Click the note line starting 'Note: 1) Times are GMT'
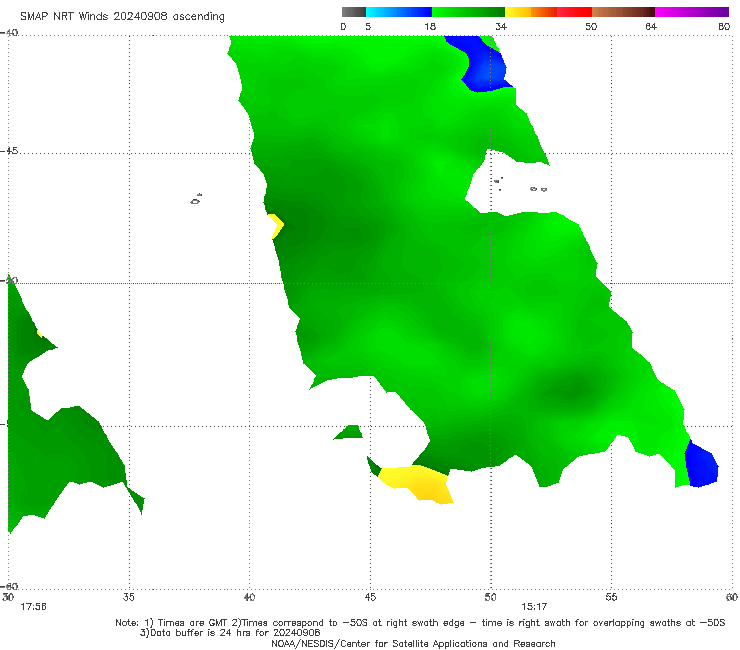The height and width of the screenshot is (650, 740). coord(420,623)
